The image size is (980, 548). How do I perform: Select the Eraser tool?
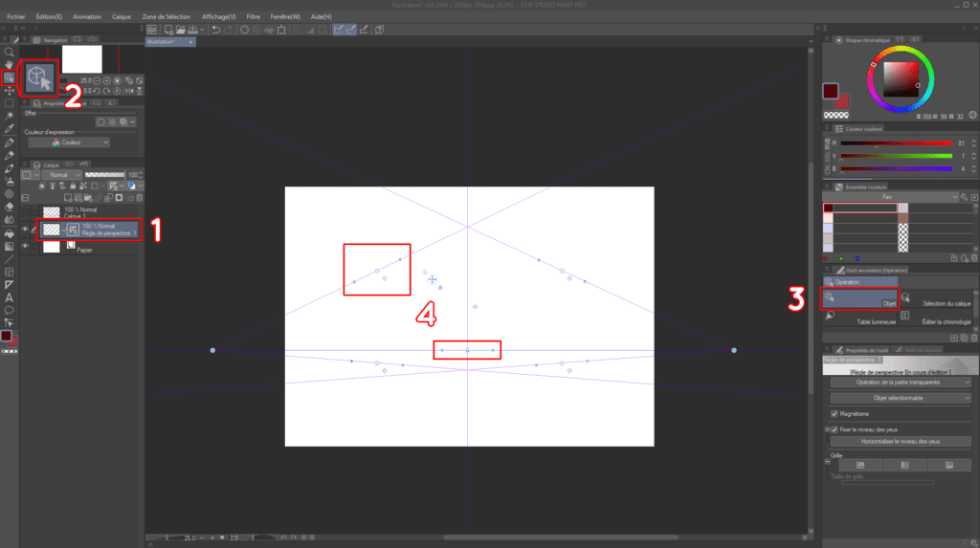(x=9, y=207)
